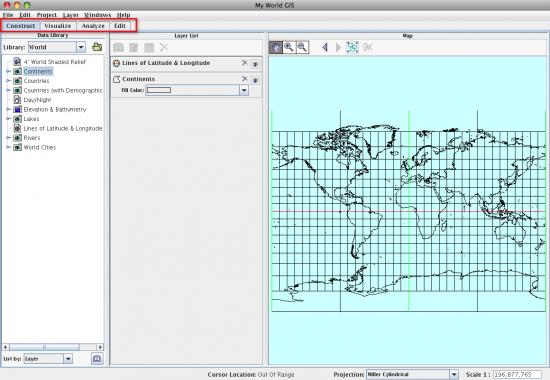
Task: Expand the Rivers tree node
Action: [x=8, y=138]
